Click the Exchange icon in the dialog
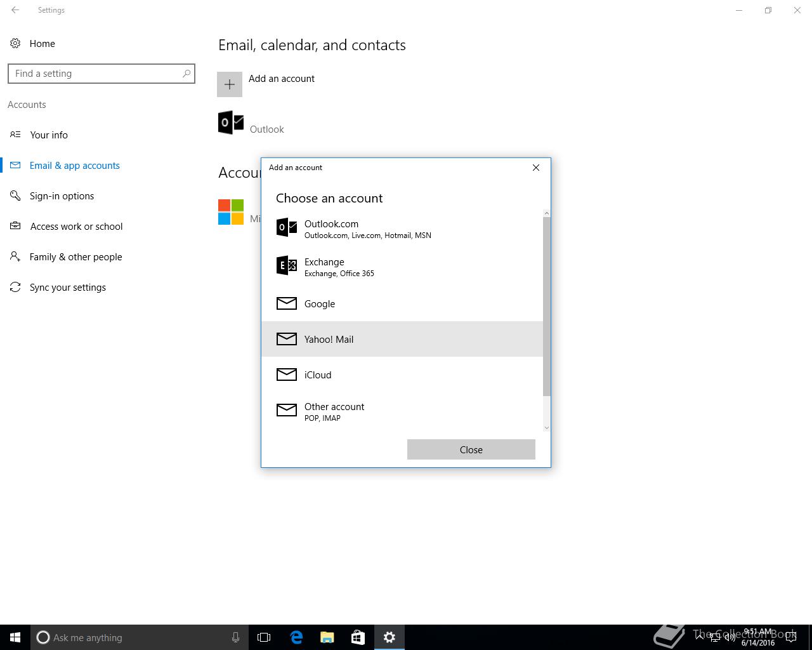The height and width of the screenshot is (650, 812). coord(287,265)
